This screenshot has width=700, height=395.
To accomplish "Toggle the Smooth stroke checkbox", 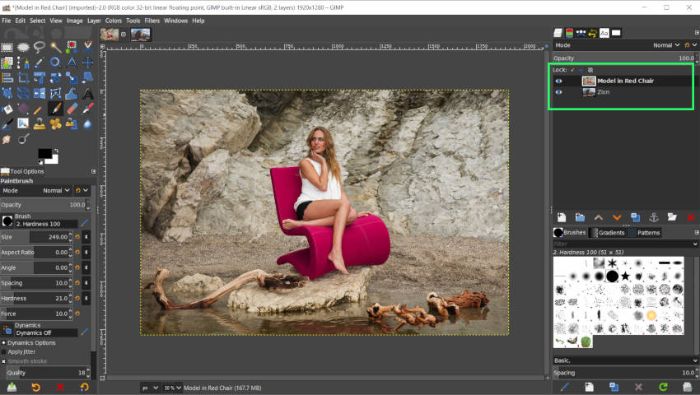I will [x=4, y=361].
